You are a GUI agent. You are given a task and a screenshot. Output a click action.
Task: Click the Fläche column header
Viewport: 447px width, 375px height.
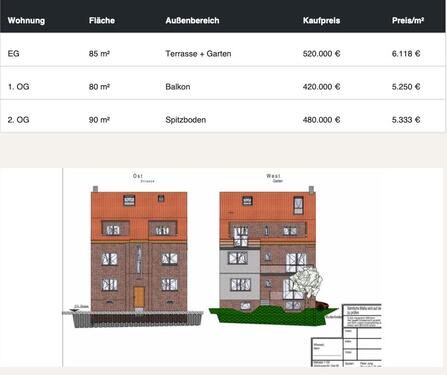point(102,21)
